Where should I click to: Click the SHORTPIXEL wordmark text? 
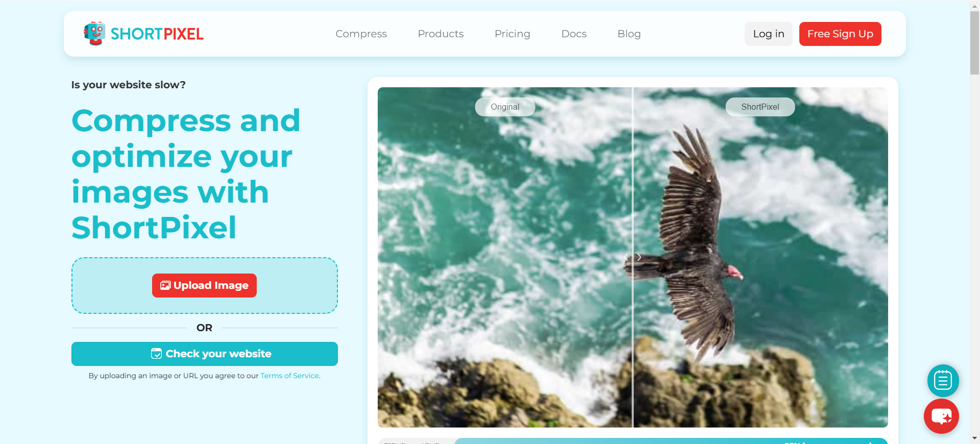click(x=157, y=34)
